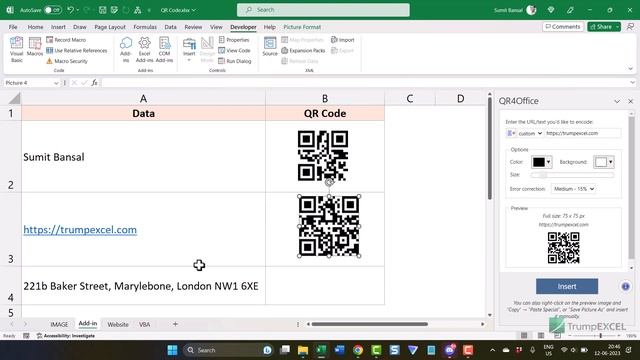
Task: Switch to the Home tab
Action: click(36, 27)
